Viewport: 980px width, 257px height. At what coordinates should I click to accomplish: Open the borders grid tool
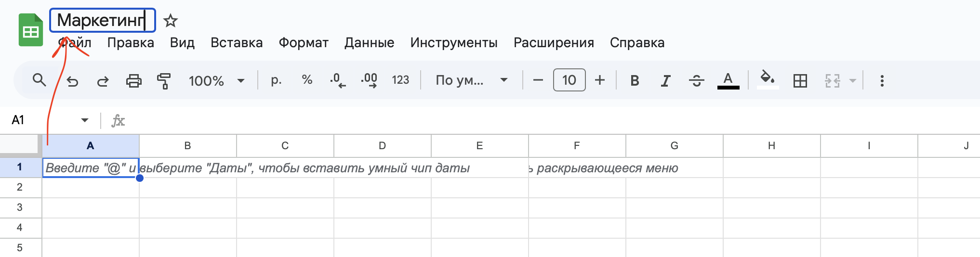click(800, 80)
